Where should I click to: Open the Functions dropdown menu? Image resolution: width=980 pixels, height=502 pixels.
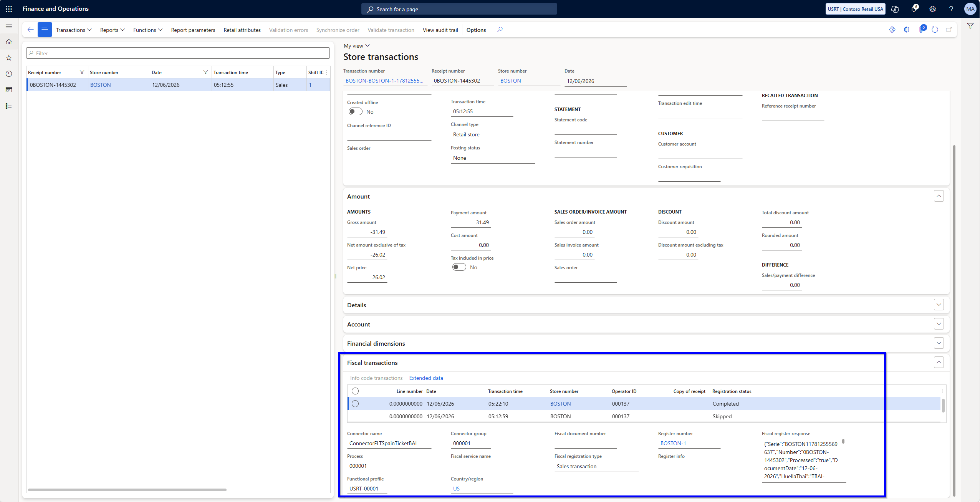pyautogui.click(x=148, y=30)
